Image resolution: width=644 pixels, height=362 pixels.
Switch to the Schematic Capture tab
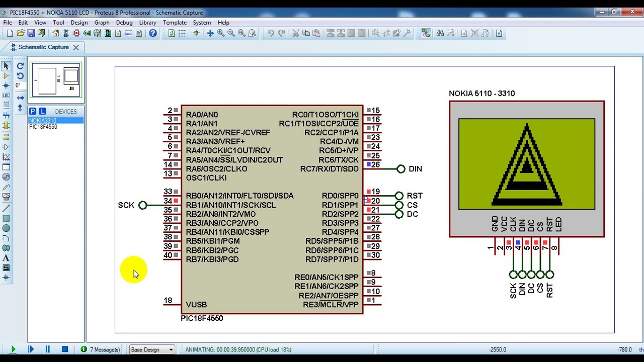(x=44, y=47)
